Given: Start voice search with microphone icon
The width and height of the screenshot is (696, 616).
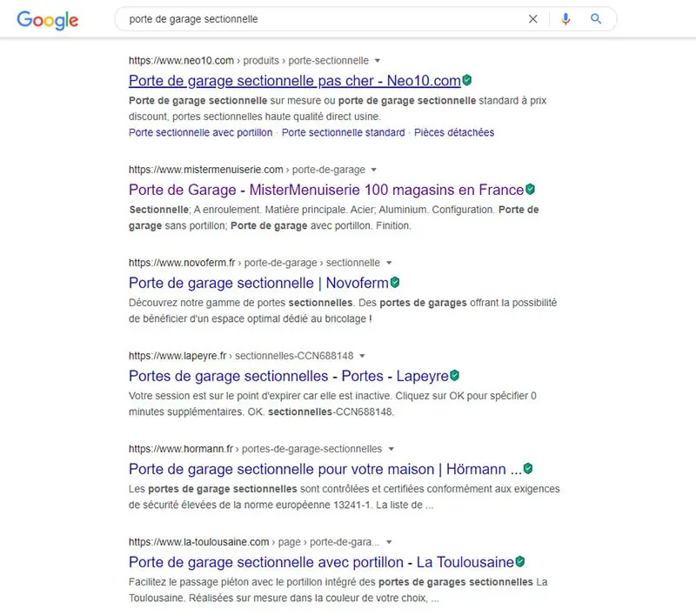Looking at the screenshot, I should [x=565, y=19].
